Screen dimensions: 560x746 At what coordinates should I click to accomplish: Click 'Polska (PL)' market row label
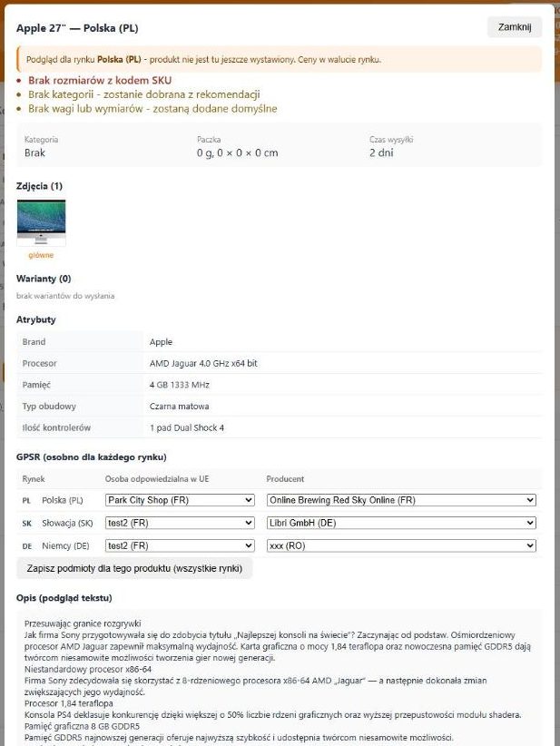(x=63, y=500)
